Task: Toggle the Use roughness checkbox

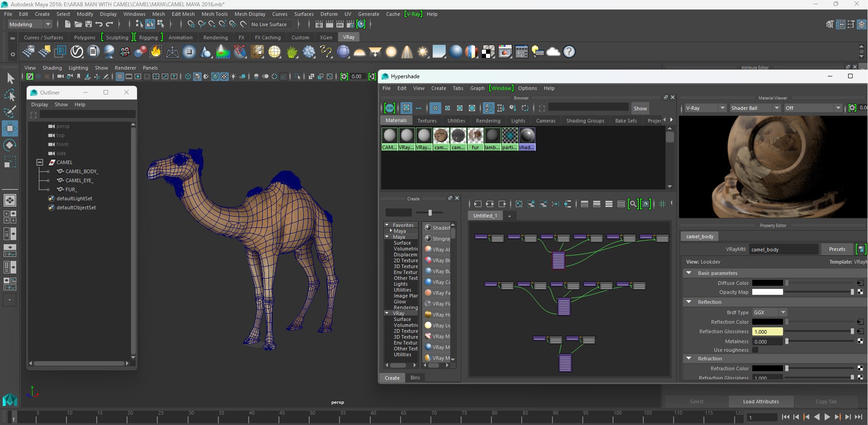Action: pos(755,350)
